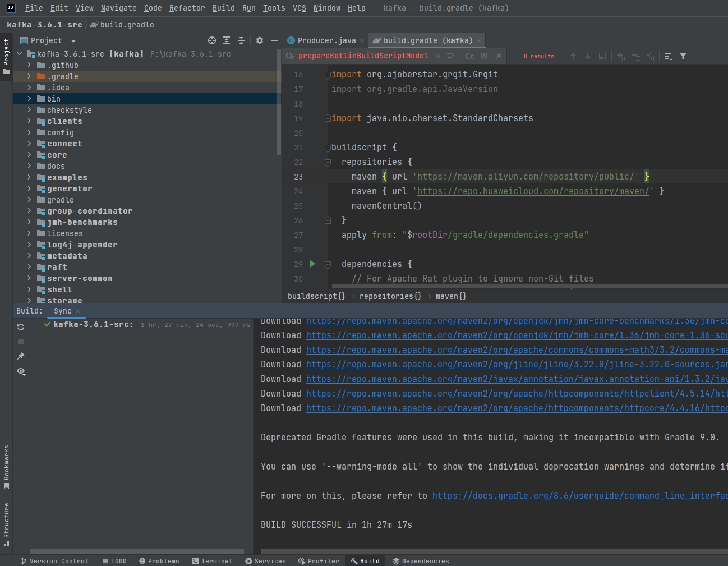The image size is (728, 566).
Task: Switch to Producer.java tab
Action: pyautogui.click(x=326, y=40)
